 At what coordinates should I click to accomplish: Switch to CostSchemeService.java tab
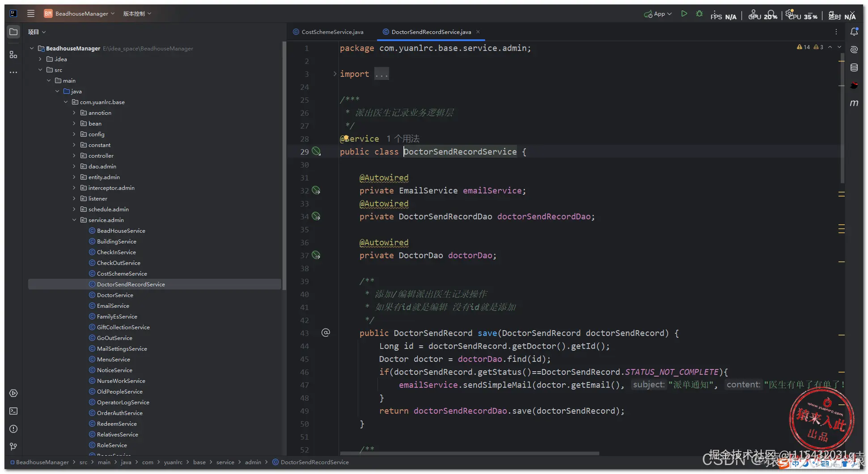(x=328, y=32)
